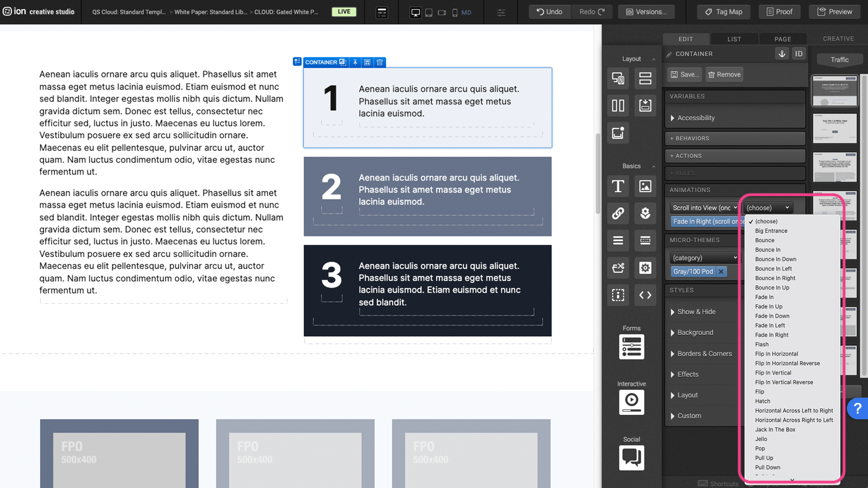
Task: Switch to desktop preview mode
Action: coord(416,12)
